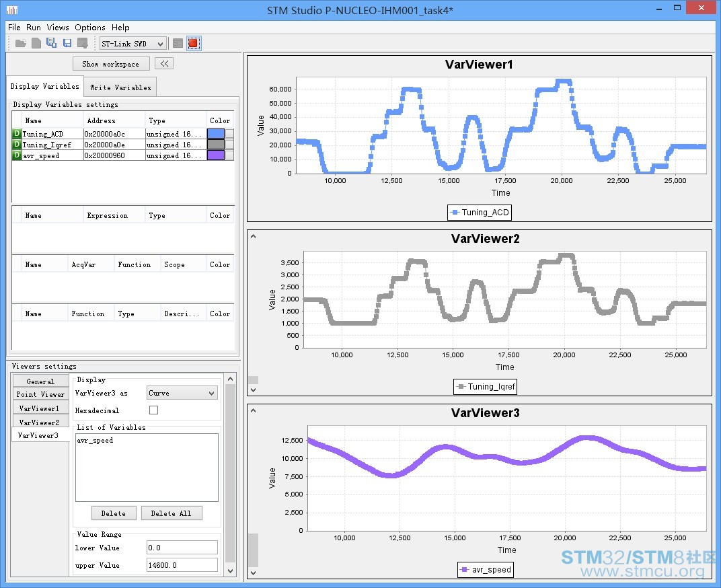721x588 pixels.
Task: Collapse left panel with the << button
Action: pyautogui.click(x=164, y=63)
